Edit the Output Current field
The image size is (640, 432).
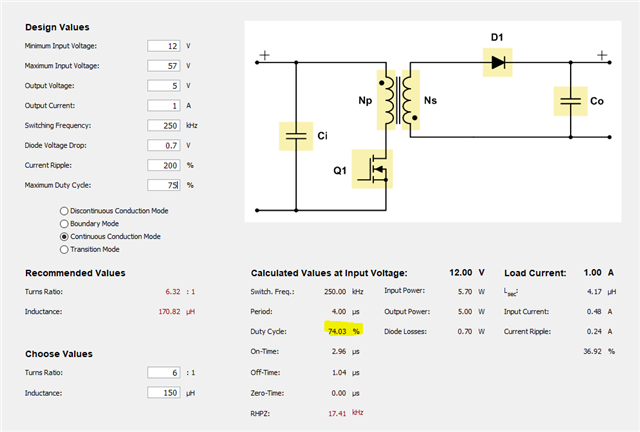pyautogui.click(x=164, y=105)
